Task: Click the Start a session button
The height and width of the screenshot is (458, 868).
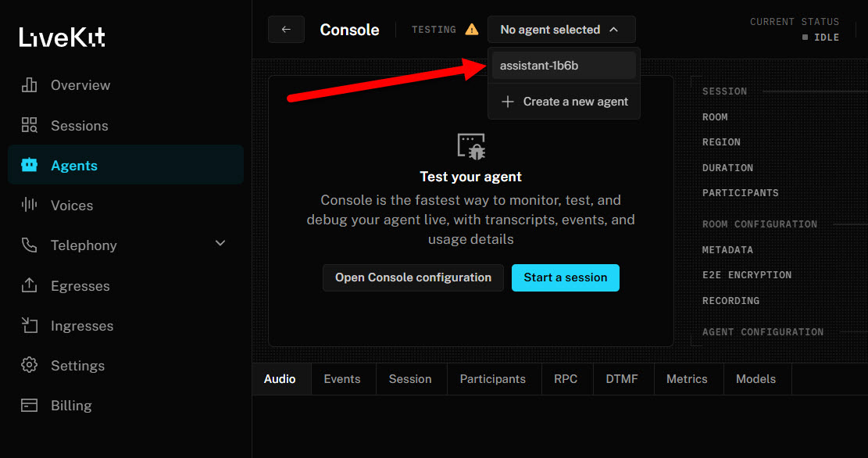Action: 565,277
